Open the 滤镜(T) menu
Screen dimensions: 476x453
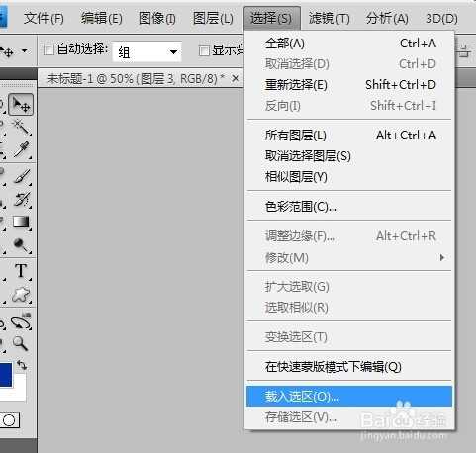pyautogui.click(x=329, y=18)
